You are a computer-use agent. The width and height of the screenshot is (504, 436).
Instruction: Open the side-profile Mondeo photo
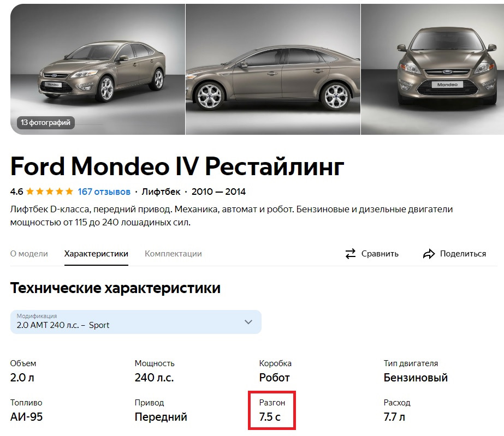tap(273, 68)
